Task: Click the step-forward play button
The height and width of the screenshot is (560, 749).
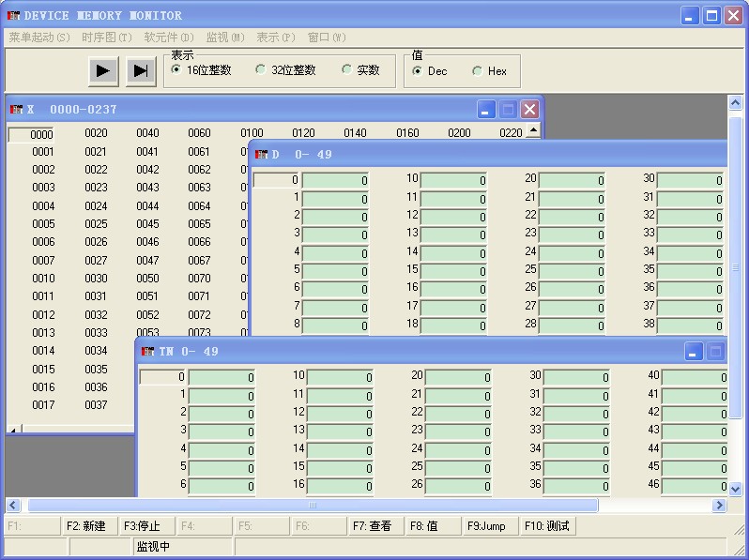Action: pos(141,70)
